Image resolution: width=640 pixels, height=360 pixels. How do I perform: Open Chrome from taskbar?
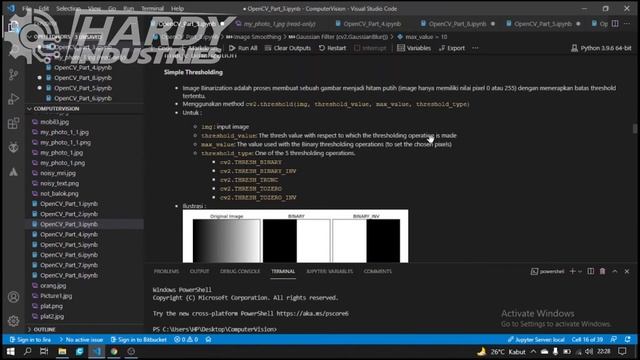pos(114,351)
